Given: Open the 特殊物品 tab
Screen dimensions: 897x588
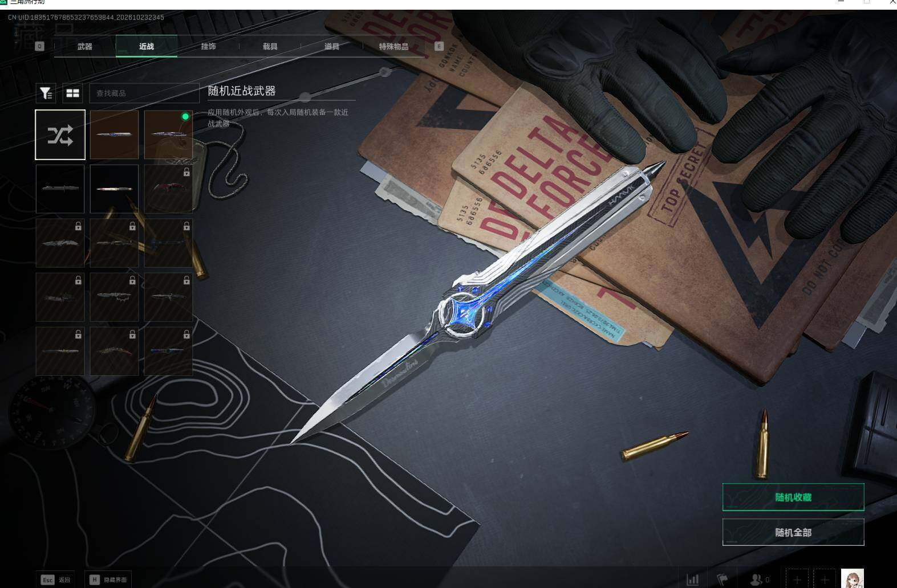Looking at the screenshot, I should tap(393, 46).
